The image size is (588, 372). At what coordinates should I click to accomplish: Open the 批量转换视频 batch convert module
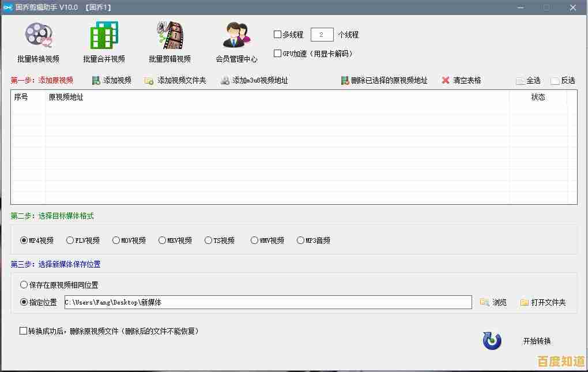pos(37,40)
